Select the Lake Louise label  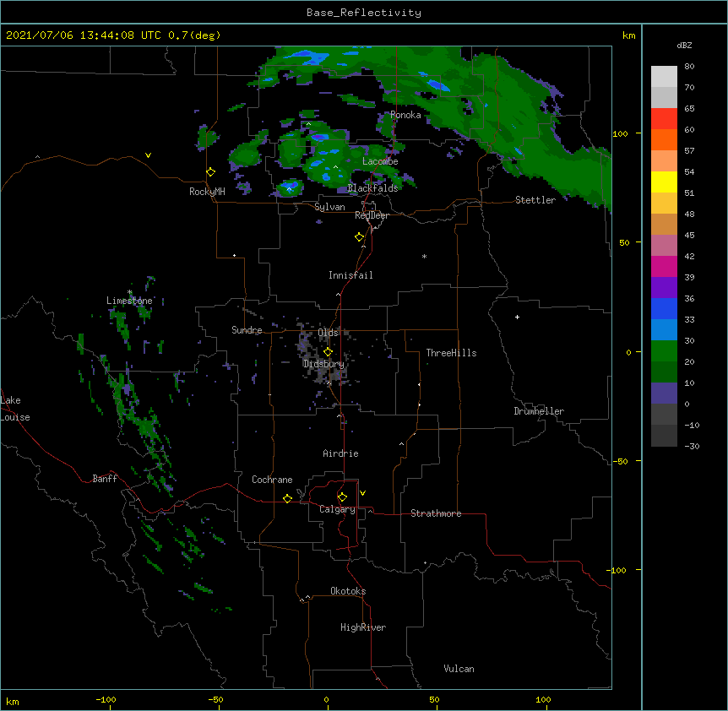click(x=15, y=409)
